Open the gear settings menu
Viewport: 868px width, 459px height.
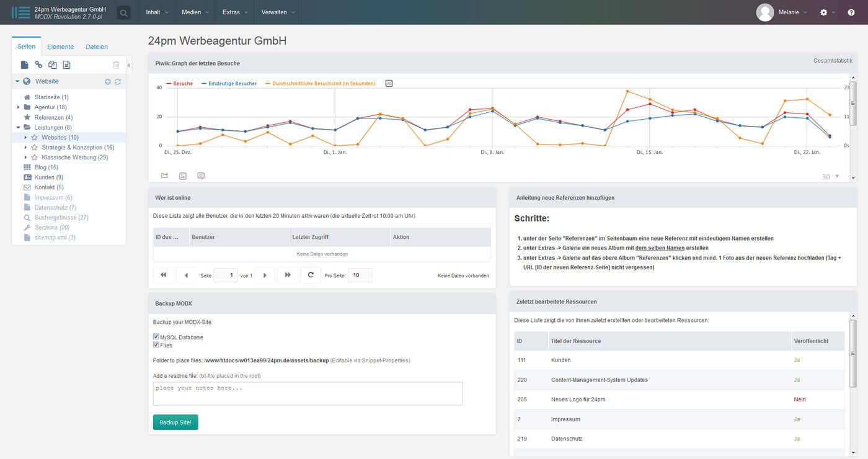pyautogui.click(x=824, y=12)
